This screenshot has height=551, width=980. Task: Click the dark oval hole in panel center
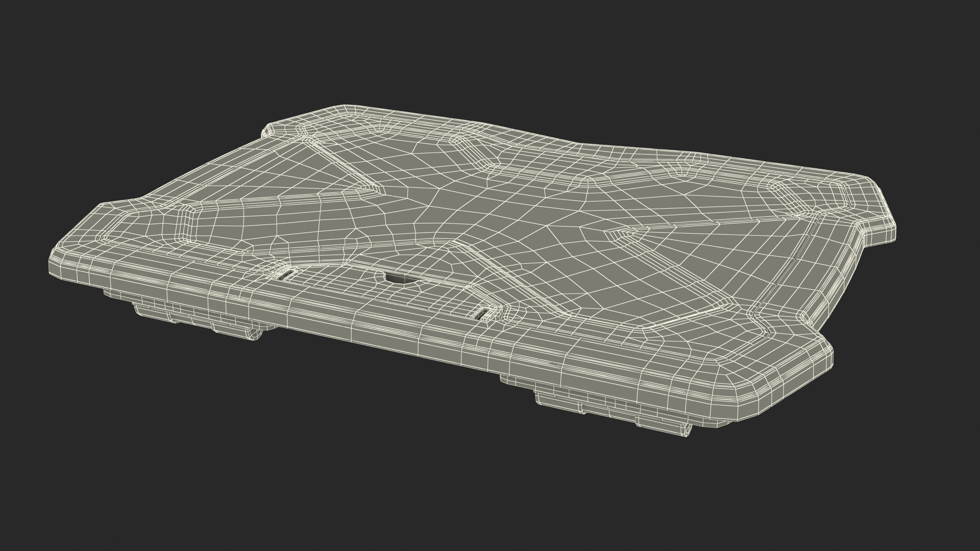click(399, 279)
